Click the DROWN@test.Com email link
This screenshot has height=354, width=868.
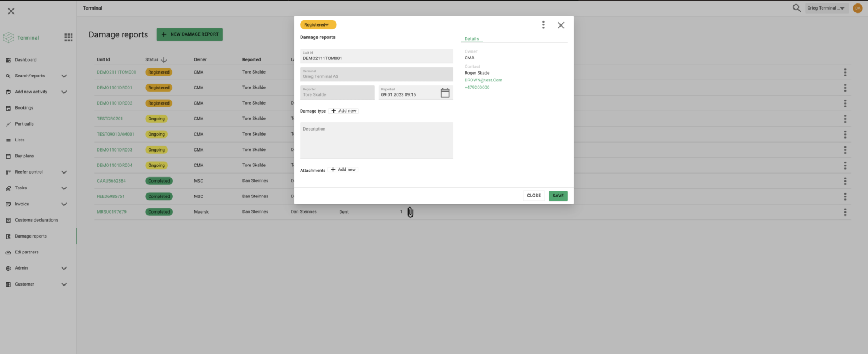[483, 80]
